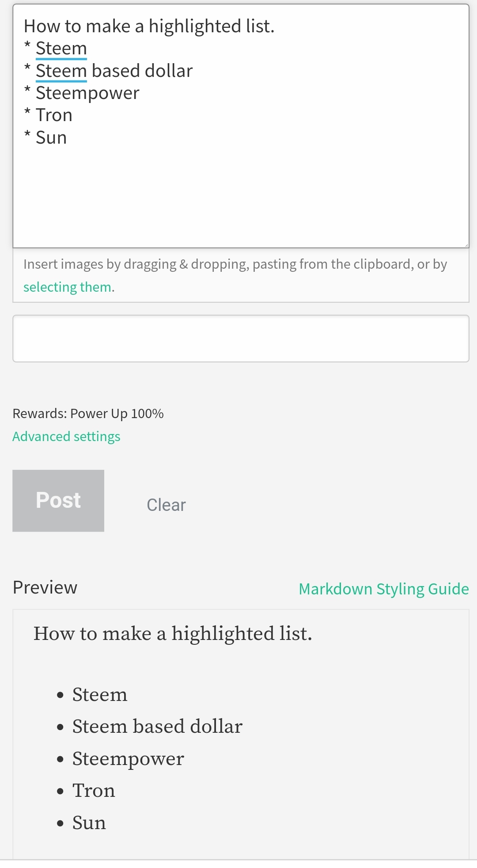Open the Markdown Styling Guide link
The width and height of the screenshot is (477, 868).
click(x=383, y=589)
